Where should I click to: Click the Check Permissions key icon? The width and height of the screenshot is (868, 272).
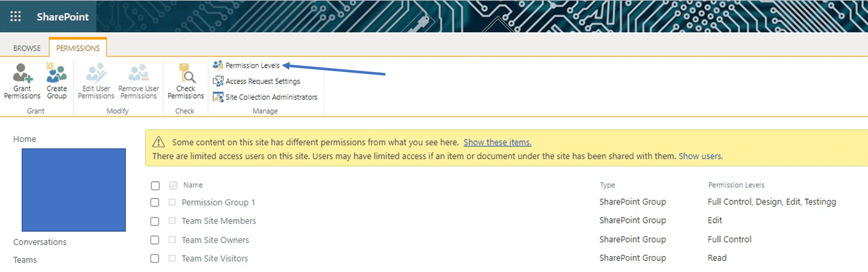tap(187, 73)
